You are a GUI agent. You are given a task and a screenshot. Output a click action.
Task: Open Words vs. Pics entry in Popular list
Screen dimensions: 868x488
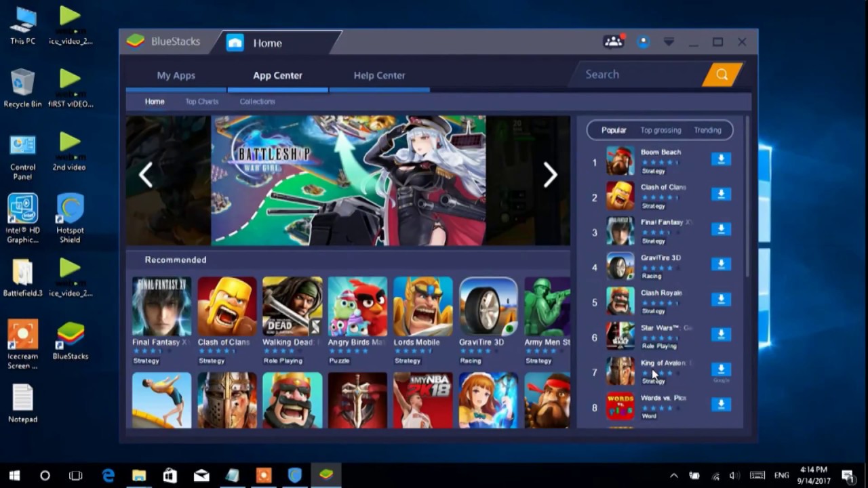(649, 407)
